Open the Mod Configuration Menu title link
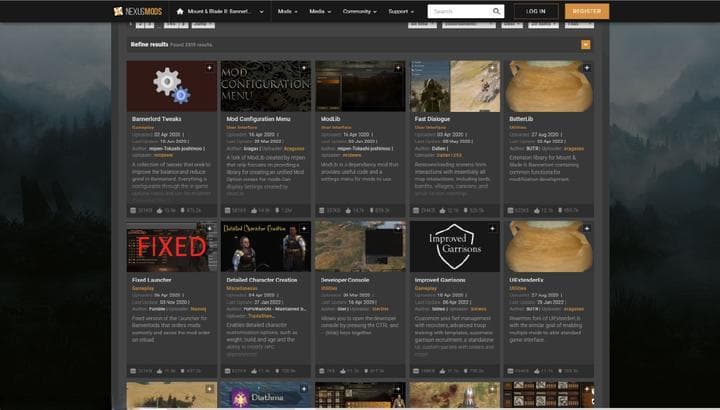 (258, 119)
